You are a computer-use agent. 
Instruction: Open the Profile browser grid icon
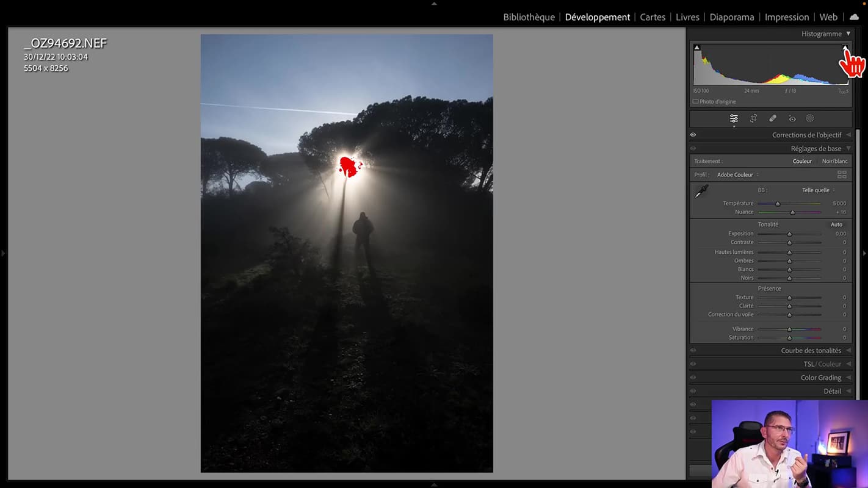pyautogui.click(x=842, y=174)
